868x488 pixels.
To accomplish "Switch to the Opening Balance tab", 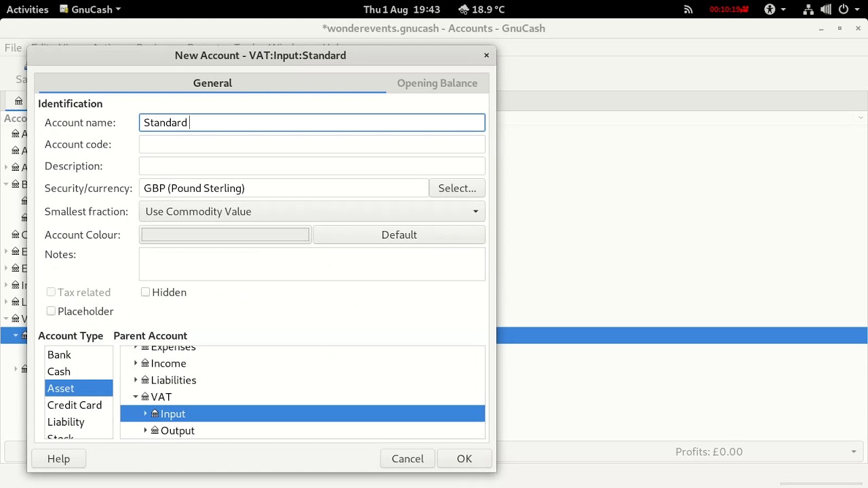I will pos(437,83).
